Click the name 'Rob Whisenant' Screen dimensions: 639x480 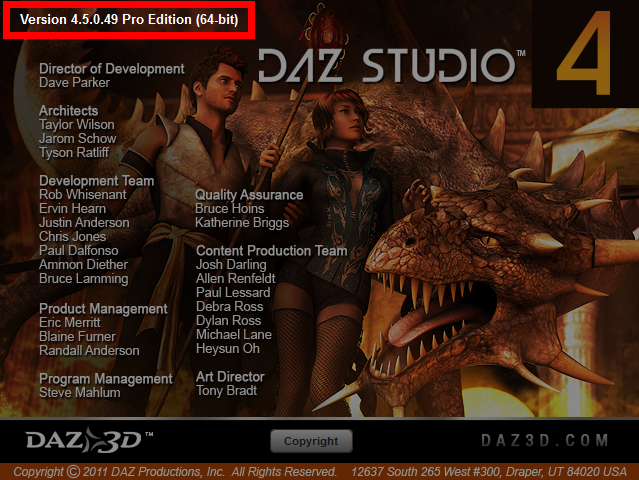(83, 195)
